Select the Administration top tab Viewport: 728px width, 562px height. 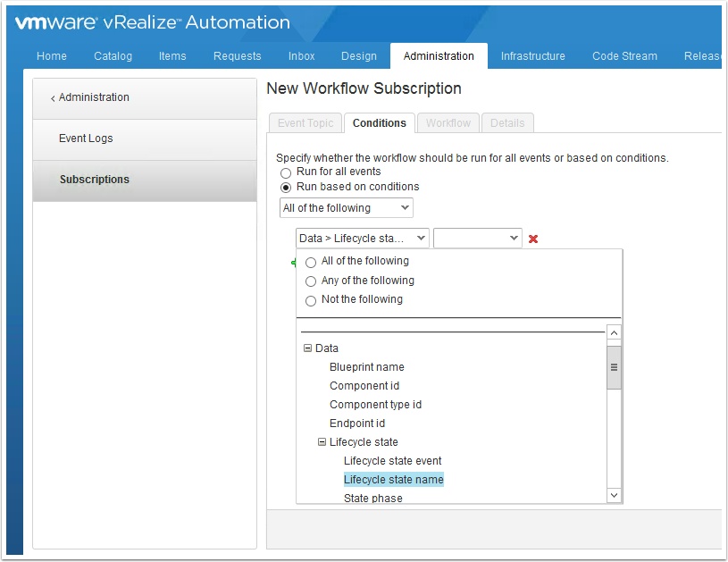pyautogui.click(x=439, y=56)
